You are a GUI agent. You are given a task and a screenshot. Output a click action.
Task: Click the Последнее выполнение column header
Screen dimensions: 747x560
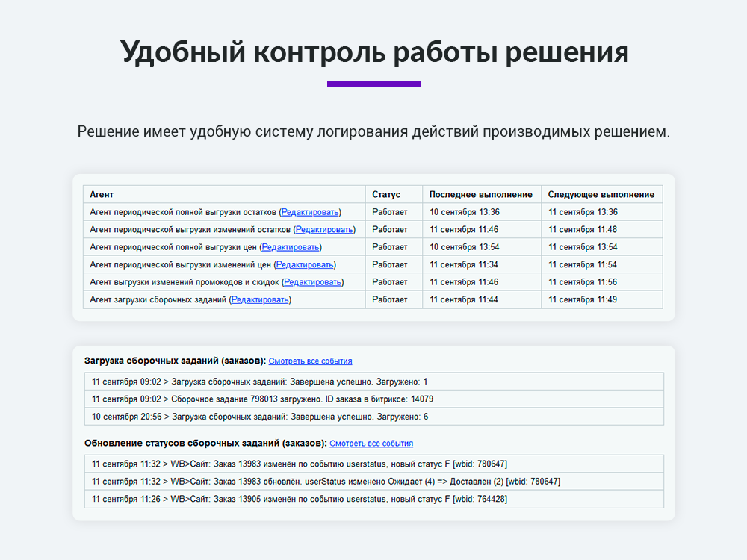pyautogui.click(x=482, y=193)
